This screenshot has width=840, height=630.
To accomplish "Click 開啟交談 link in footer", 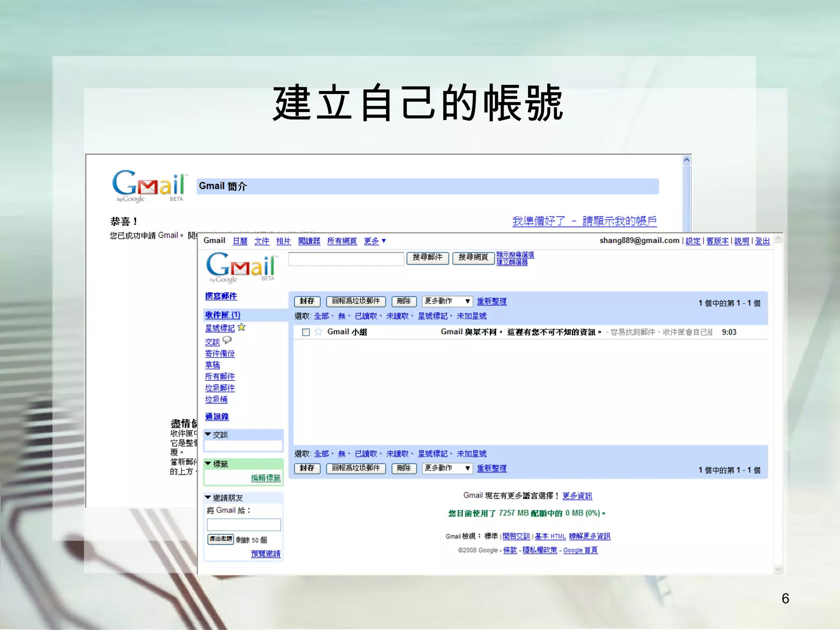I will click(516, 536).
